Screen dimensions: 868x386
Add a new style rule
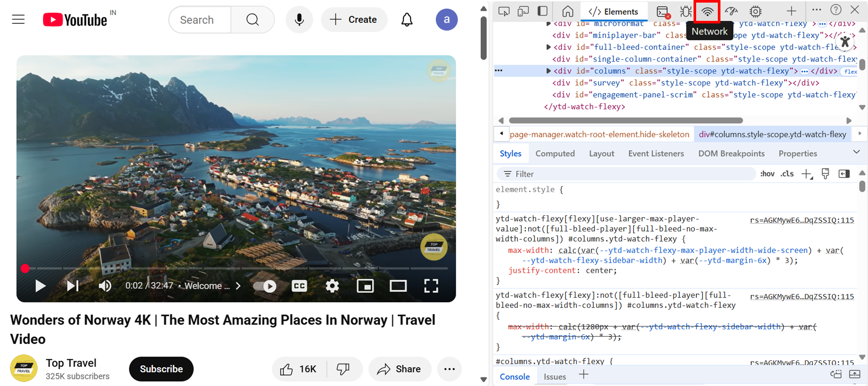(807, 174)
